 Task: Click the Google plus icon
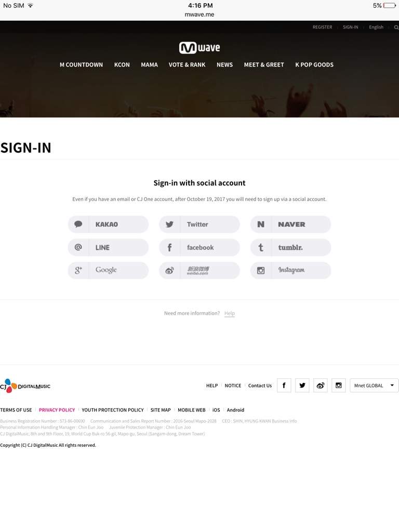pyautogui.click(x=78, y=270)
